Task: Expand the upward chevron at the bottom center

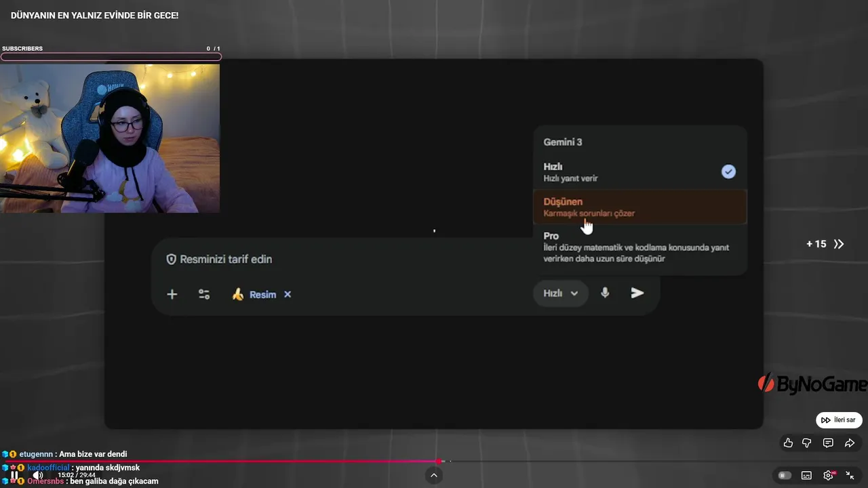Action: [434, 475]
